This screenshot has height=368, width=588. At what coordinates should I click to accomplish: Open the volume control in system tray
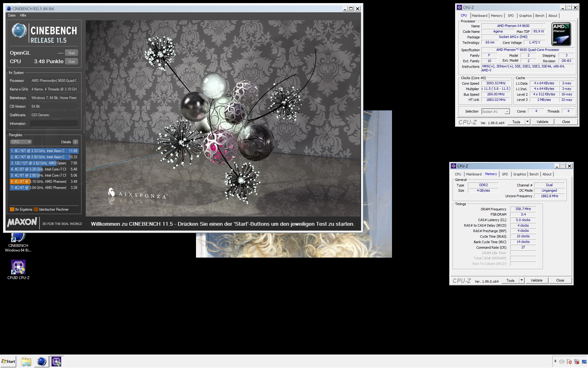click(562, 362)
